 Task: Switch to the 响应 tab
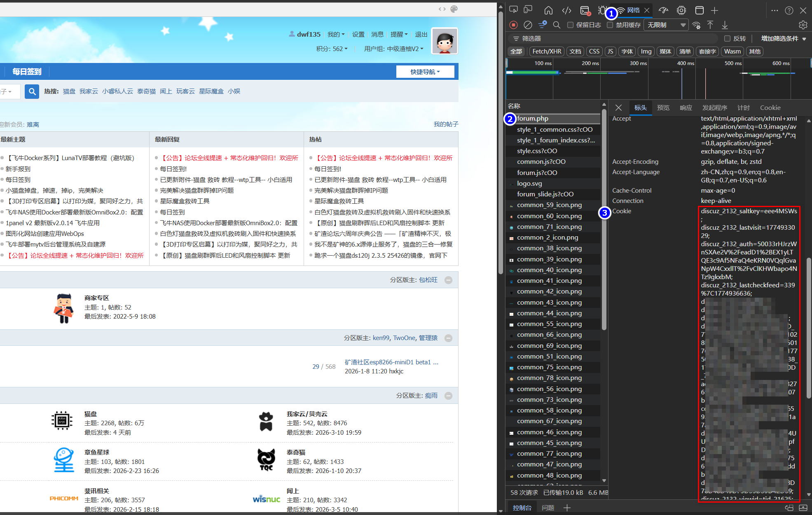686,108
